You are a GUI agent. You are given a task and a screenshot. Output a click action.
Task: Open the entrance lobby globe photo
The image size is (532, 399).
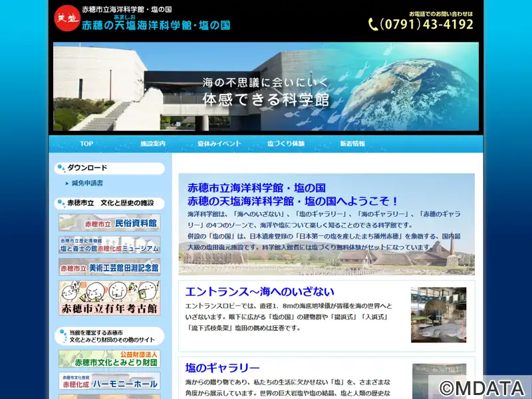(438, 315)
